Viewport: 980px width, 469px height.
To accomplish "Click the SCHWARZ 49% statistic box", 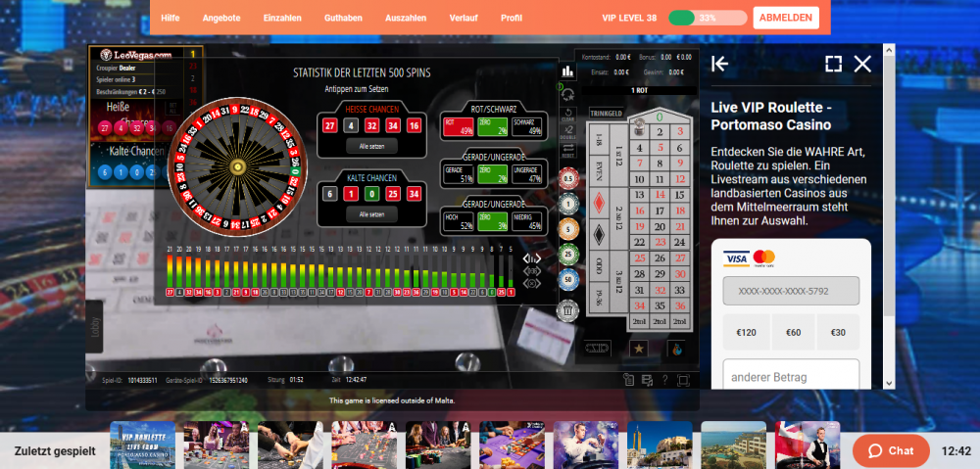I will coord(527,127).
